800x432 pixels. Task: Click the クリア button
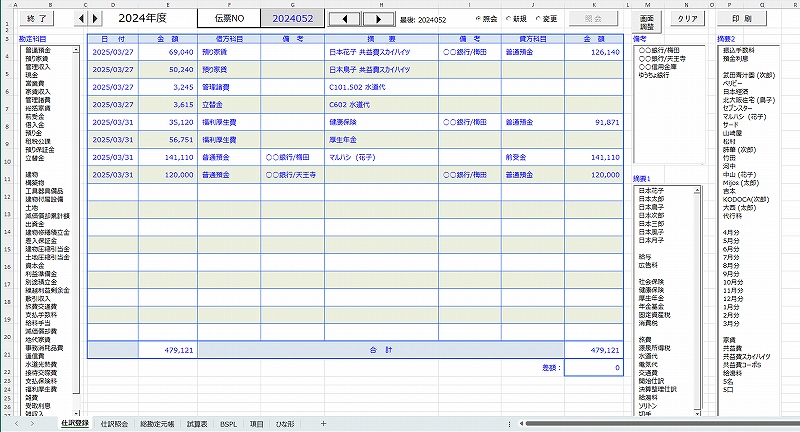click(x=687, y=18)
